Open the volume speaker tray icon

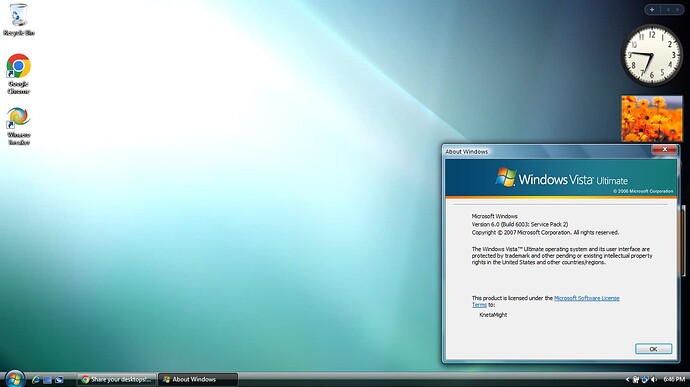pyautogui.click(x=654, y=379)
